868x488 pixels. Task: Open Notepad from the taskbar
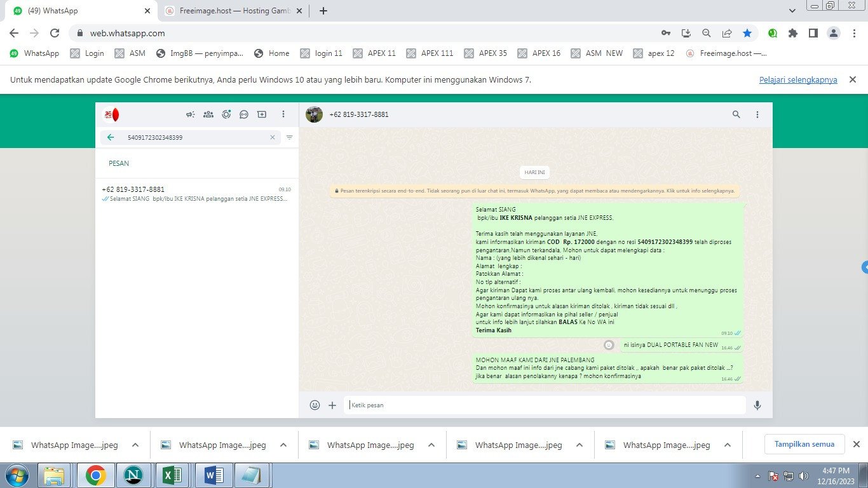[x=252, y=475]
